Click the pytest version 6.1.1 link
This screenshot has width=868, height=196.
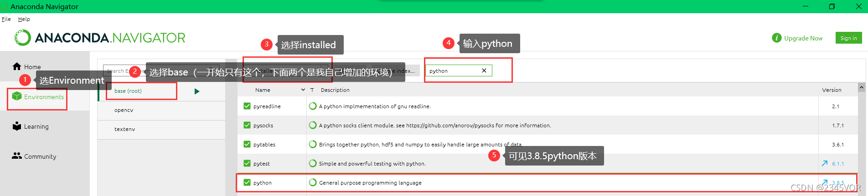[838, 164]
